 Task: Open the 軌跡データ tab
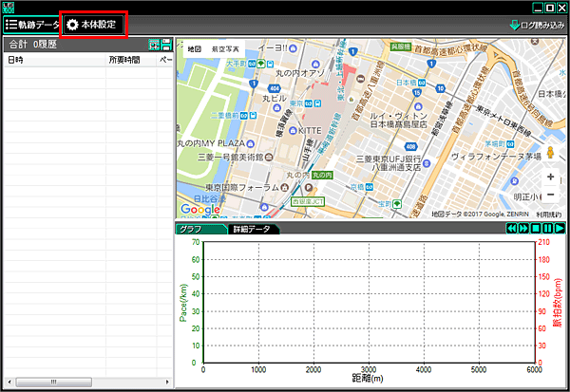[x=32, y=25]
